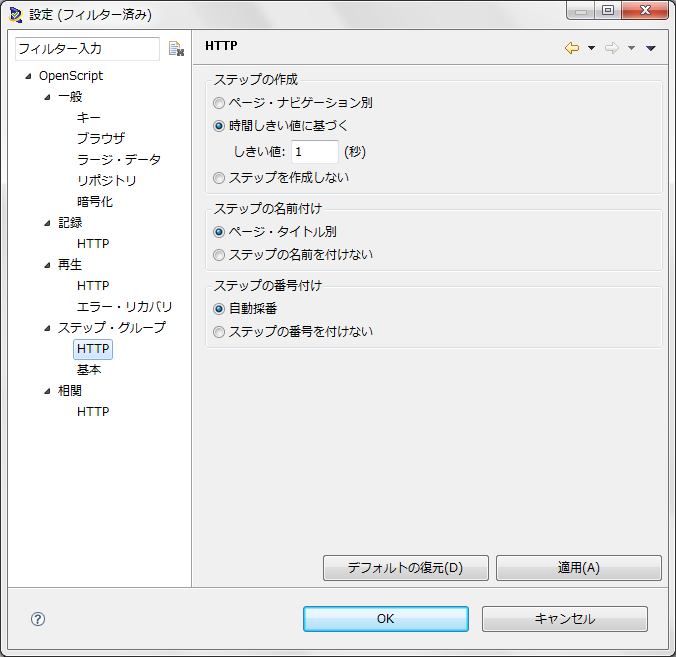The height and width of the screenshot is (657, 676).
Task: Open the forward history dropdown arrow
Action: pyautogui.click(x=631, y=48)
